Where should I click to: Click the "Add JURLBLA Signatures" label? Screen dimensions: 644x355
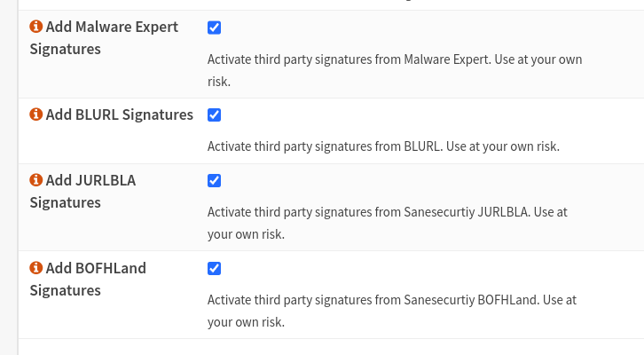point(82,192)
